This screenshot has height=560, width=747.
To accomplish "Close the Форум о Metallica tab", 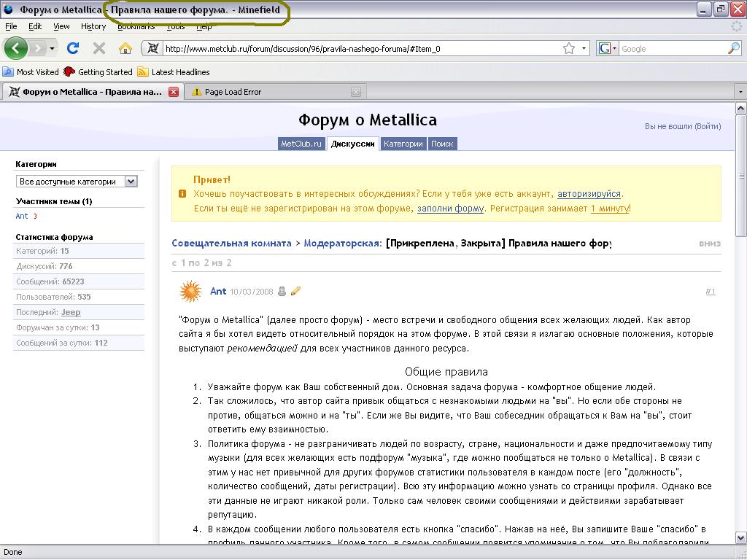I will pos(174,92).
